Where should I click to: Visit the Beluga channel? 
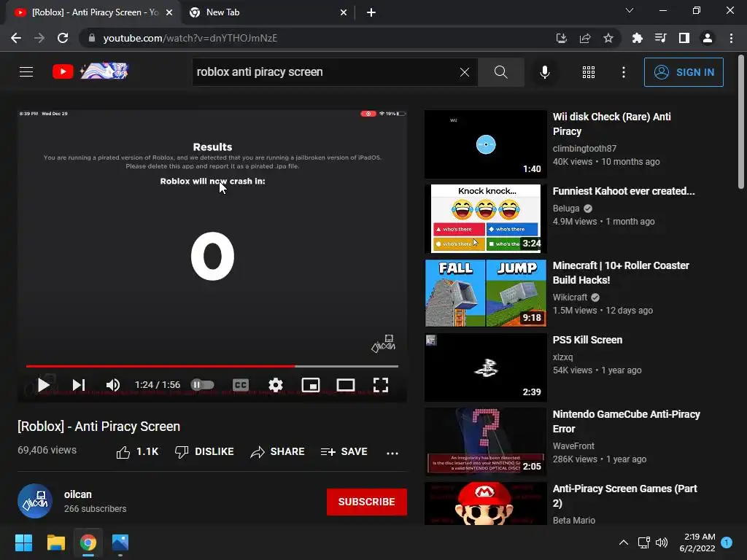pos(566,208)
